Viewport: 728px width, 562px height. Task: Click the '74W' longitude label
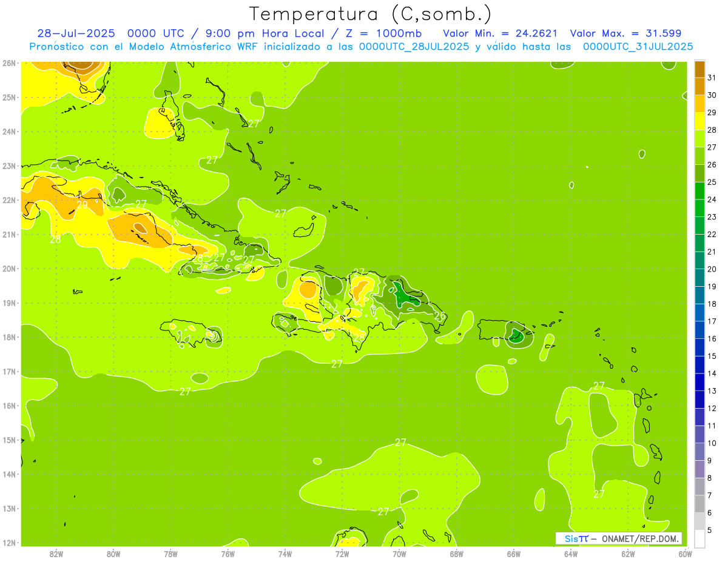(x=285, y=553)
